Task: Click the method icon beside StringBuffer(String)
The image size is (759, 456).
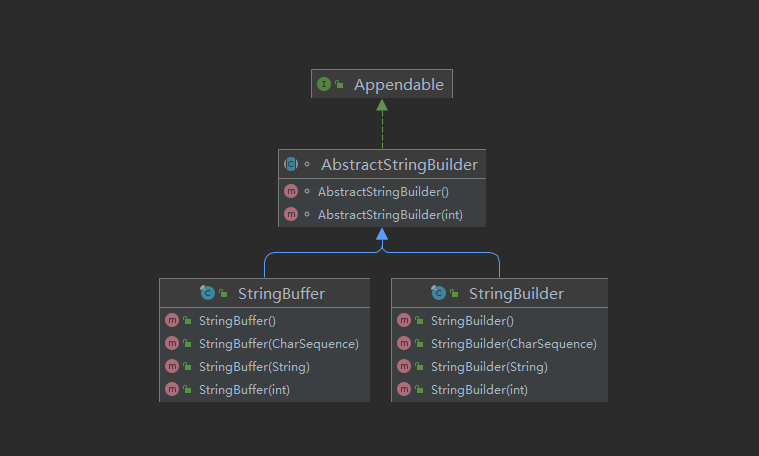Action: pos(172,366)
